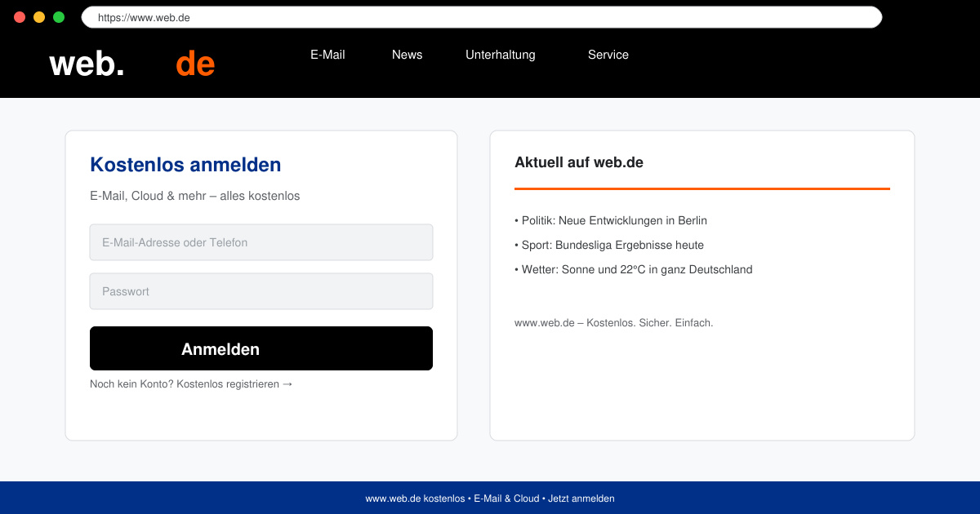
Task: Maximize the window with green button
Action: tap(59, 17)
